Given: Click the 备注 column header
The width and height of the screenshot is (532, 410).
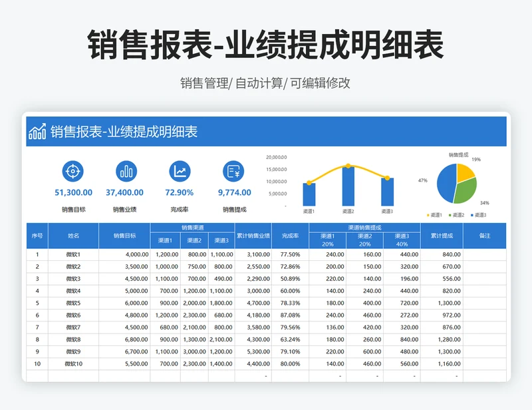Looking at the screenshot, I should 485,236.
